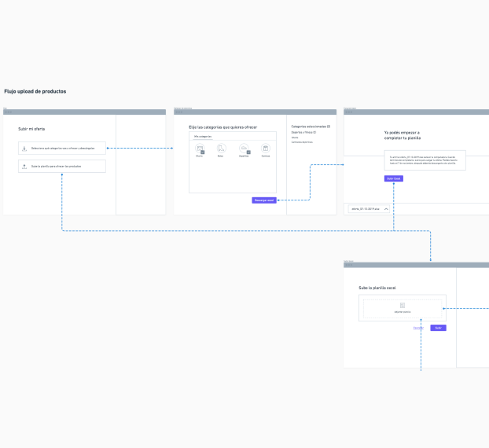
Task: Uncheck the checkbox on the Shorts category
Action: pos(202,152)
